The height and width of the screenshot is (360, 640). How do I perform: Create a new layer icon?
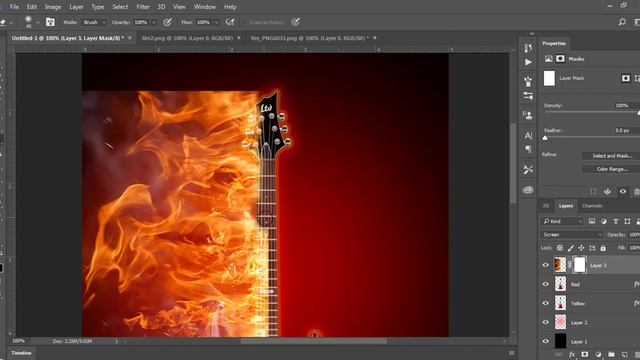(x=624, y=354)
